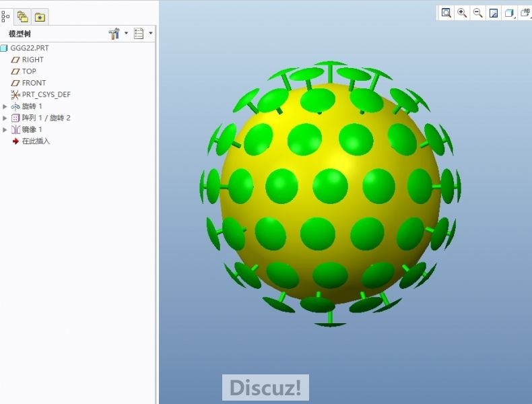The width and height of the screenshot is (532, 404).
Task: Switch to the Favorites tab
Action: 40,17
